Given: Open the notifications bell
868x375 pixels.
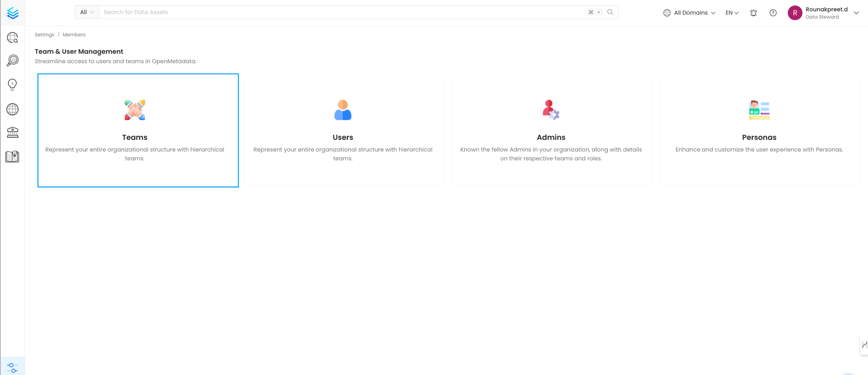Looking at the screenshot, I should tap(753, 13).
